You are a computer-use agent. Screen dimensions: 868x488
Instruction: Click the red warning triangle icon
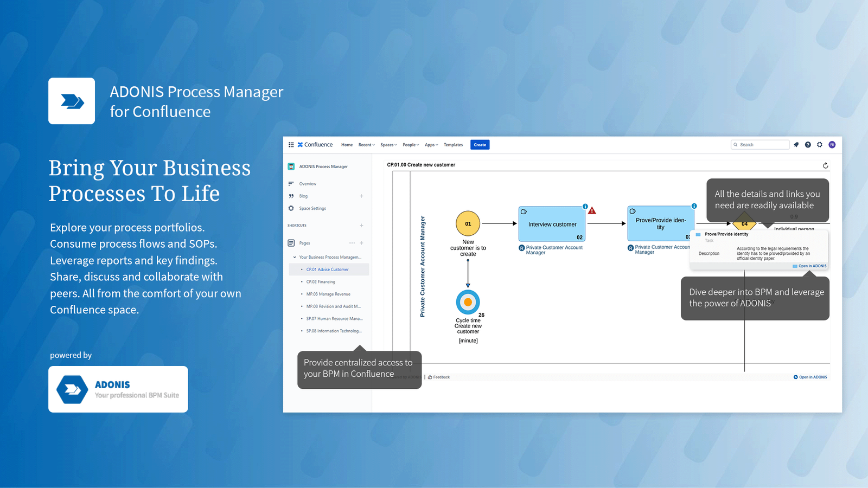592,210
